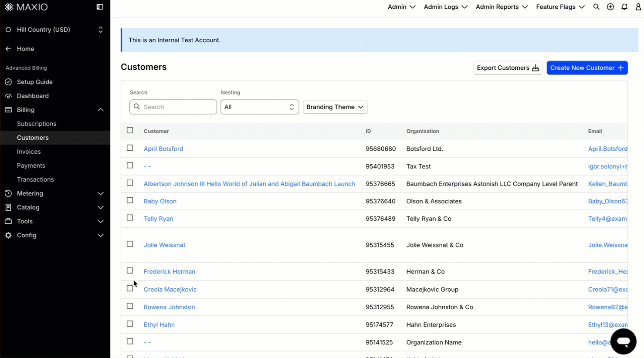Expand the Tools section chevron
The width and height of the screenshot is (644, 358).
pos(101,221)
